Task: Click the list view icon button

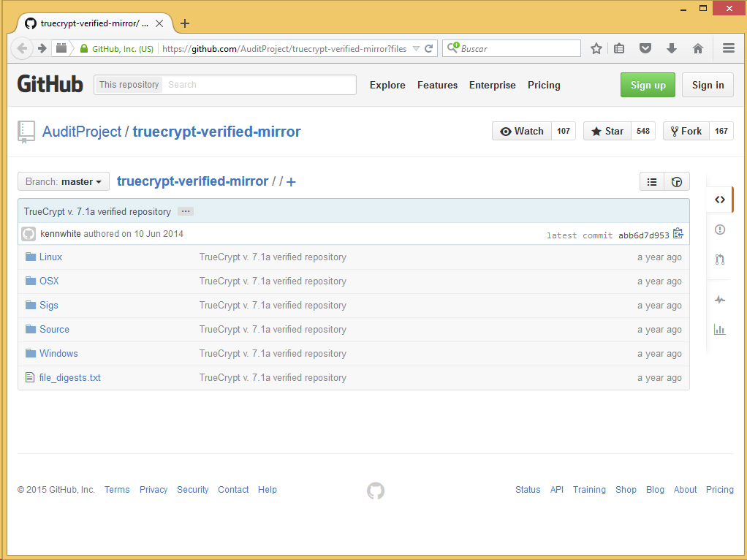Action: (x=652, y=181)
